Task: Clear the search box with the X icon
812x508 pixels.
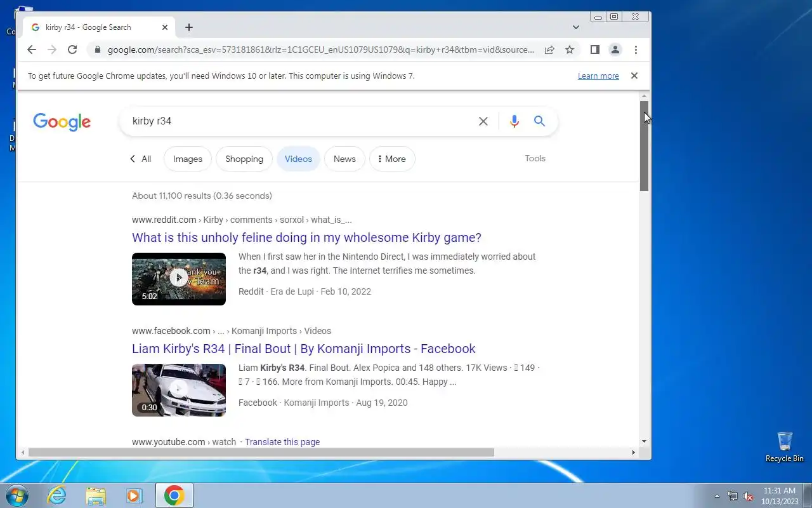Action: click(x=483, y=121)
